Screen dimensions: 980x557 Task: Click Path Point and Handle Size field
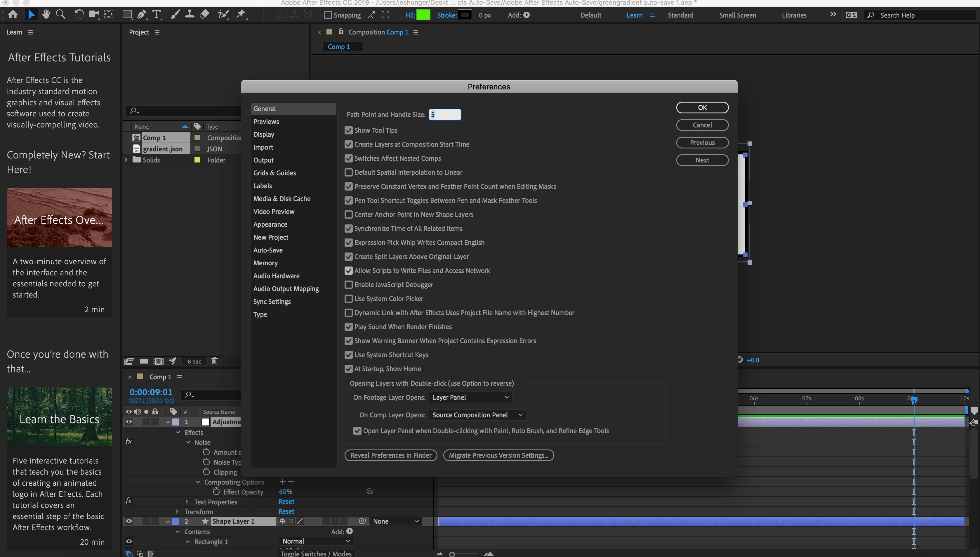[x=444, y=114]
